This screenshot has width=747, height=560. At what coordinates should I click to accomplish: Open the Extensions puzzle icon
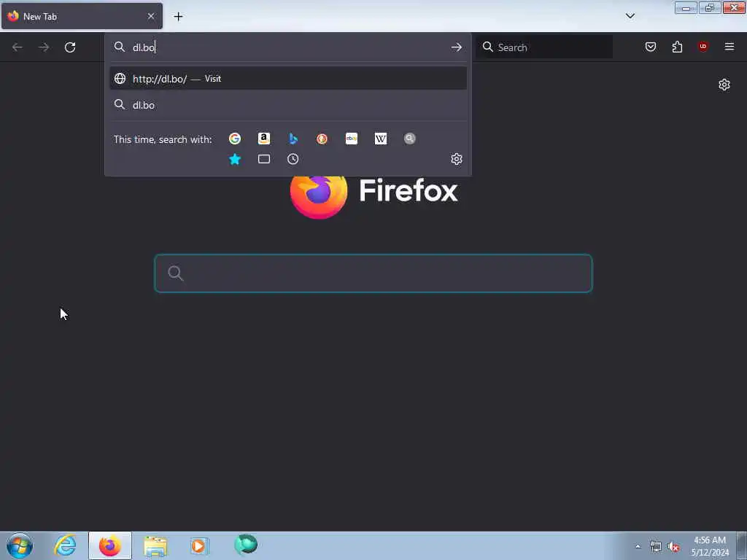(677, 47)
